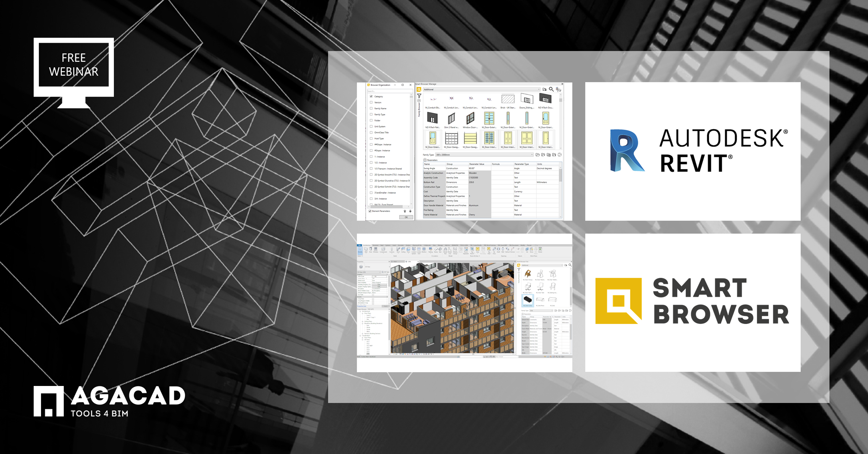
Task: Click the Swing Angle parameter row
Action: pos(491,168)
